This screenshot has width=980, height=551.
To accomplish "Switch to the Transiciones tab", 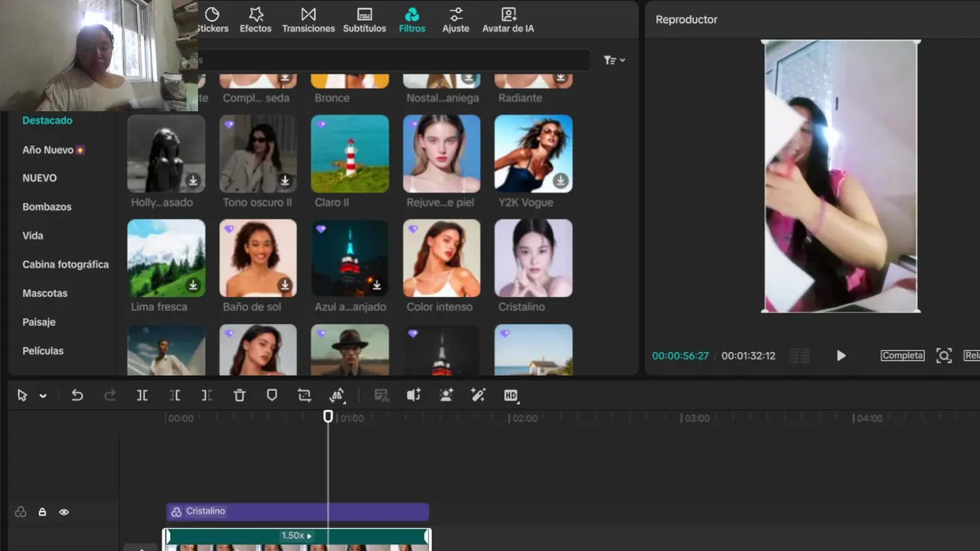I will click(x=309, y=21).
